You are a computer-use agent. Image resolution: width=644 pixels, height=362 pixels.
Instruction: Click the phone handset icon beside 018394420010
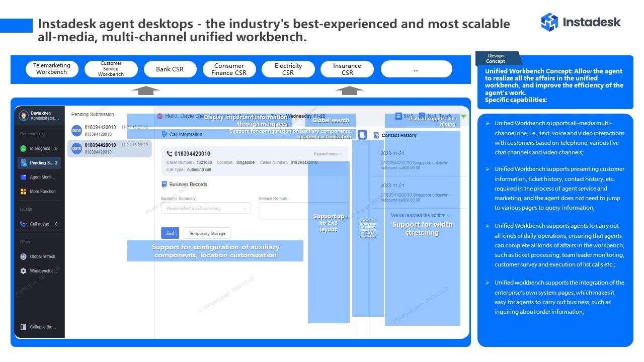(170, 154)
